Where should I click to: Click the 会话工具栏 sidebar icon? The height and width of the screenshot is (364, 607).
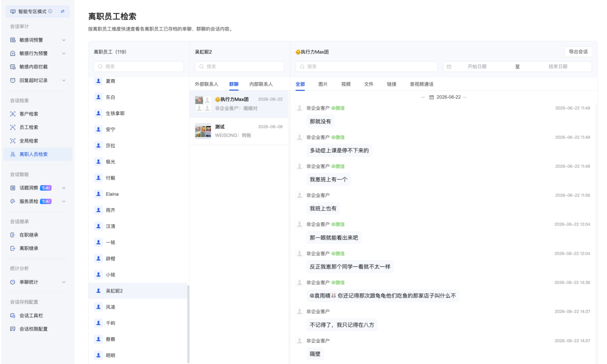pyautogui.click(x=13, y=315)
